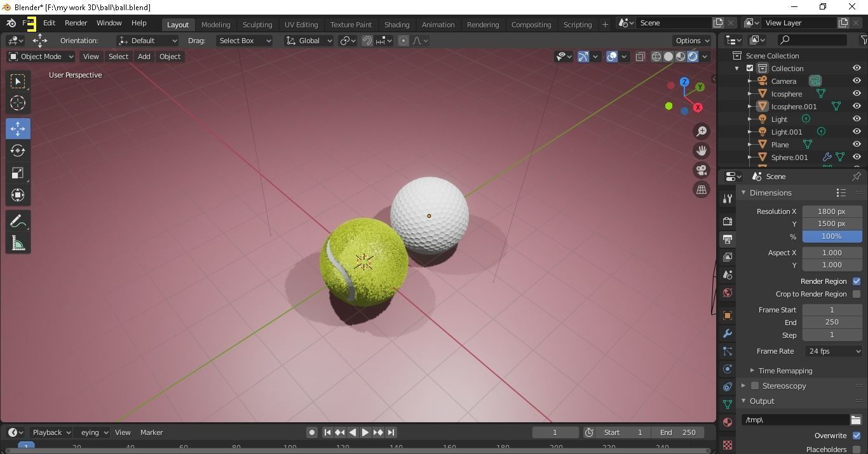868x454 pixels.
Task: Enable Stereoscopy checkbox
Action: point(755,385)
